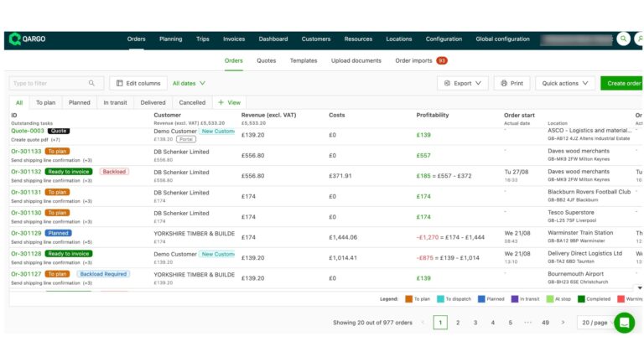Expand the All dates dropdown
The height and width of the screenshot is (362, 644).
click(x=189, y=83)
